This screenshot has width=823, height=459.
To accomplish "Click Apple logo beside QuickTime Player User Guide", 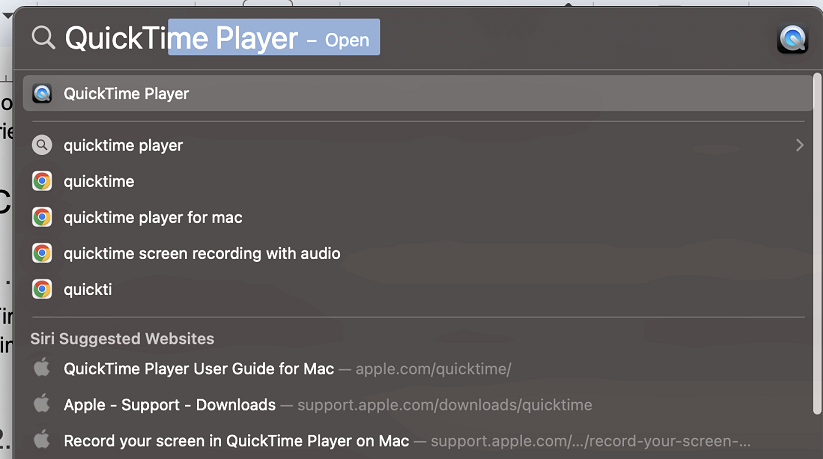I will (42, 368).
